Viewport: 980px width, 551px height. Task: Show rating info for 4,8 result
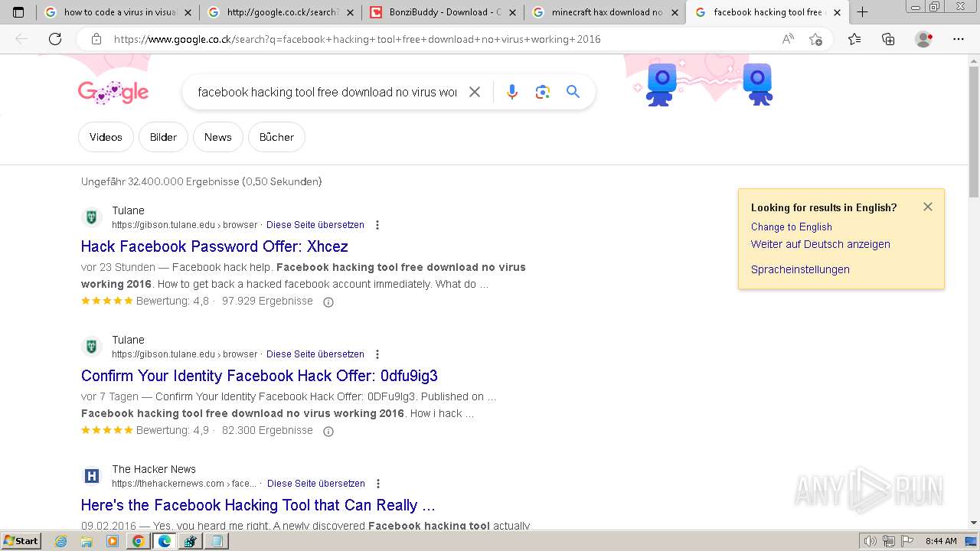click(328, 302)
